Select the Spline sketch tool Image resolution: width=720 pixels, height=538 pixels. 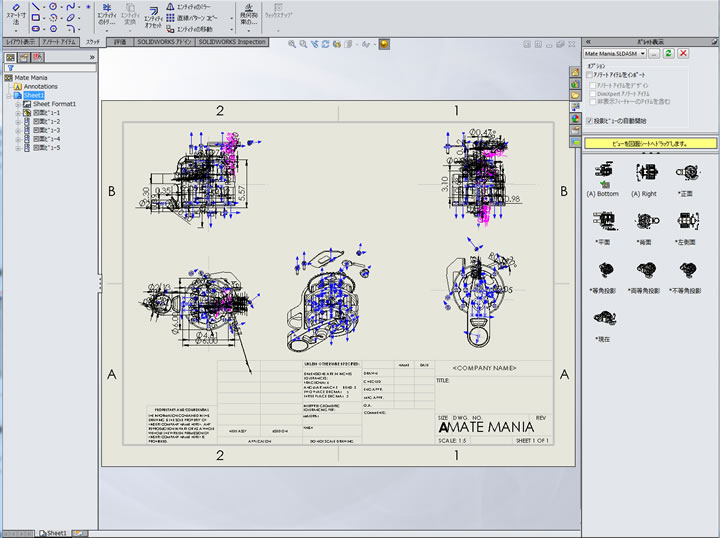click(x=70, y=6)
